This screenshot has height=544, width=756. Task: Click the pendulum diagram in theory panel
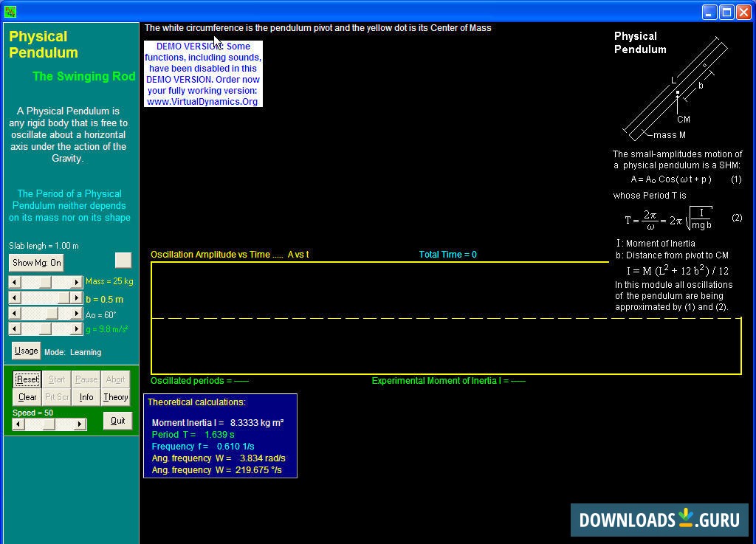(675, 89)
